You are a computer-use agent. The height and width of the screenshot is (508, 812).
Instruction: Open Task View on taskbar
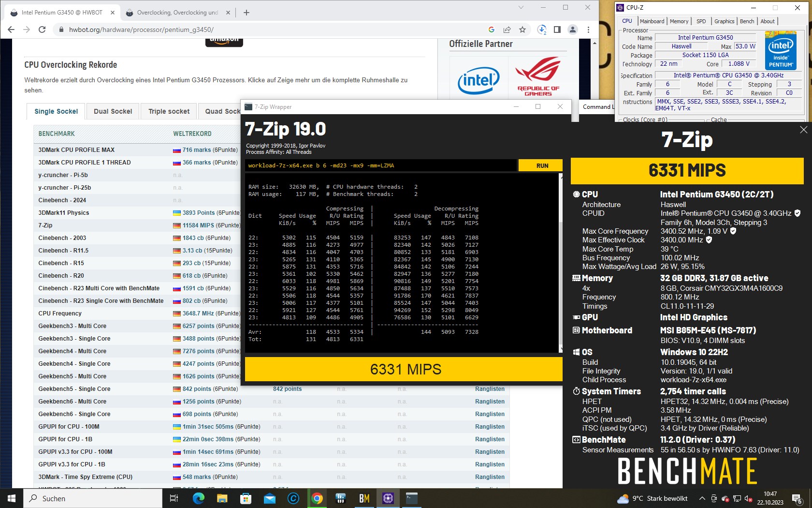[174, 498]
